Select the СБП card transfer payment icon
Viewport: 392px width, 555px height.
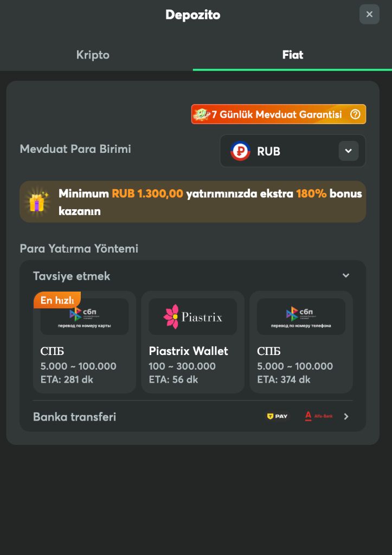pos(84,316)
